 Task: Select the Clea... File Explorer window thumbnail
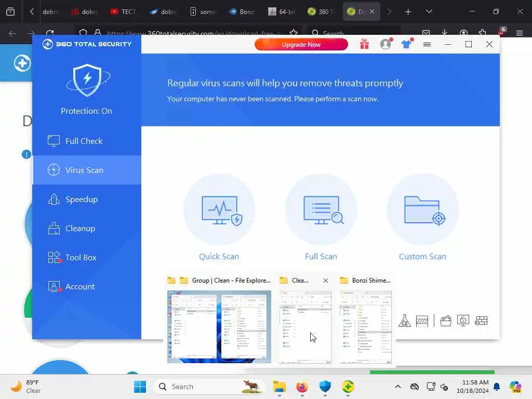coord(305,327)
